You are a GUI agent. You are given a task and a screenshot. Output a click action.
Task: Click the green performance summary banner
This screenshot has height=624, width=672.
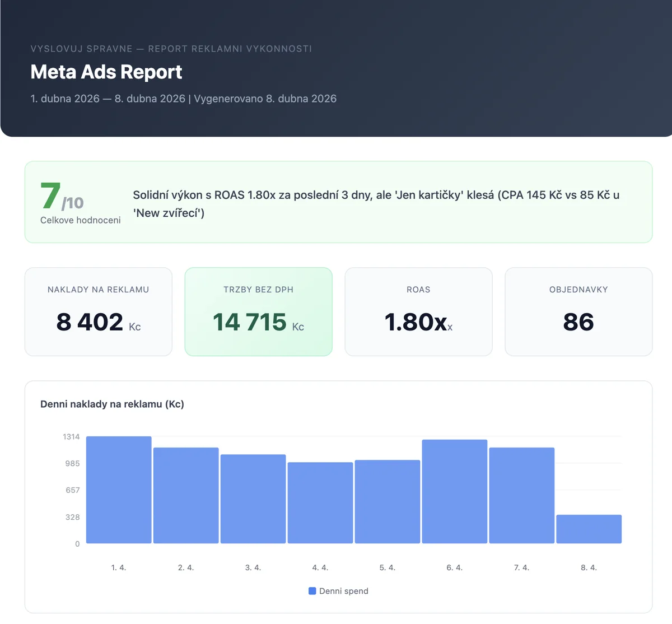click(x=337, y=202)
